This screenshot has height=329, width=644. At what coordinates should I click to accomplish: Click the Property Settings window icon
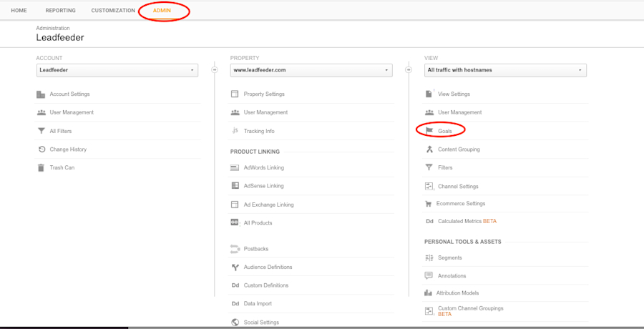[235, 94]
